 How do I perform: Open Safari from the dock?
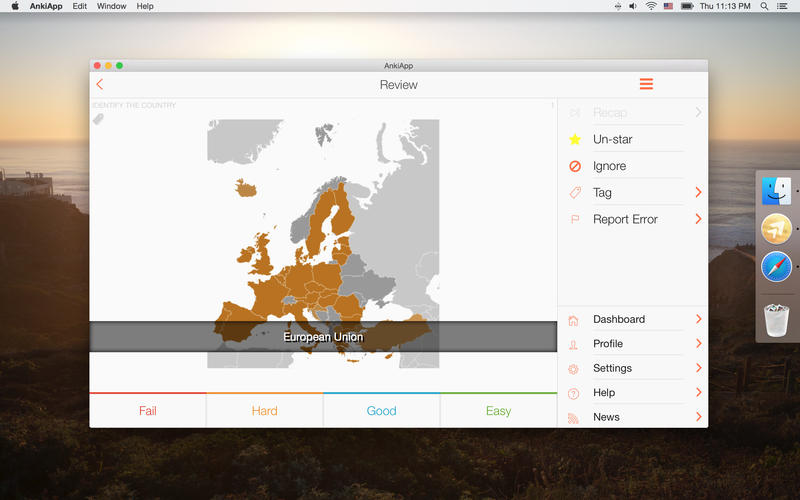pyautogui.click(x=776, y=267)
